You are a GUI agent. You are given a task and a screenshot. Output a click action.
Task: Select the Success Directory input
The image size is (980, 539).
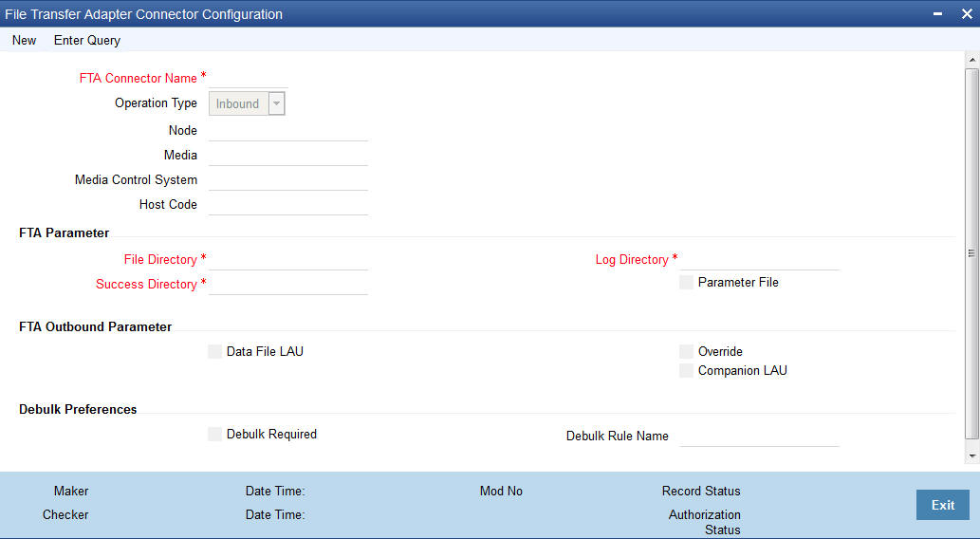288,285
